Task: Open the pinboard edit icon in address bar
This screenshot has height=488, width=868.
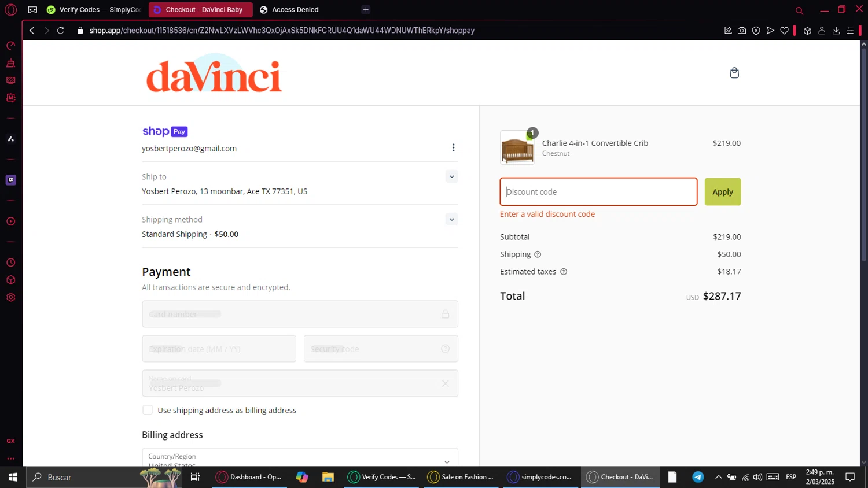Action: (x=728, y=31)
